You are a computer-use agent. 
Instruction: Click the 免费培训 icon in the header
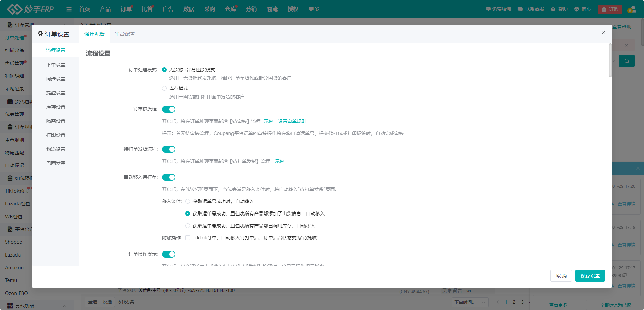coord(488,9)
